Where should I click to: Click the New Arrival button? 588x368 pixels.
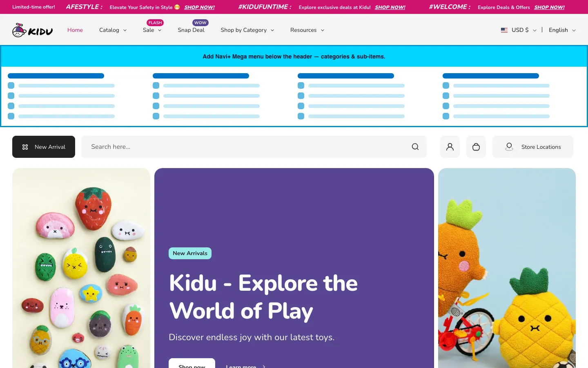[44, 147]
